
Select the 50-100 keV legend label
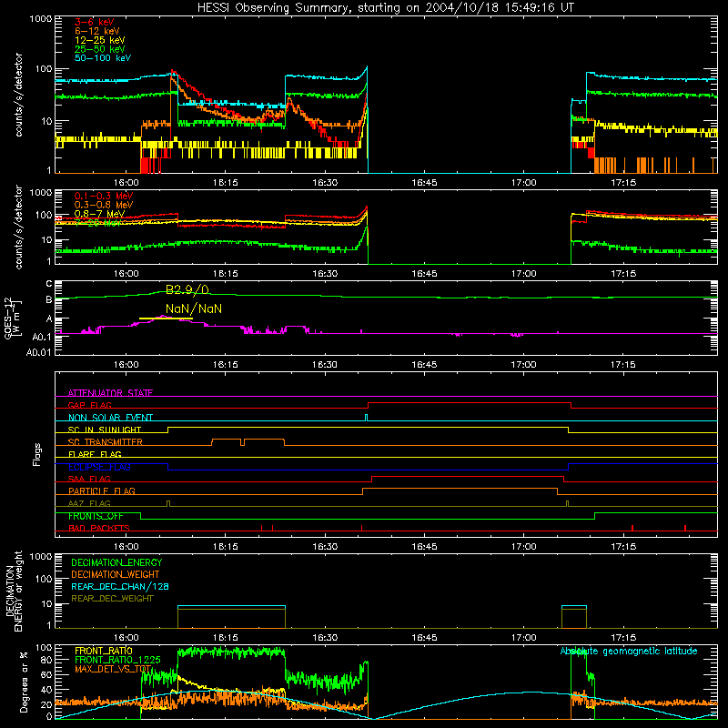pos(103,58)
